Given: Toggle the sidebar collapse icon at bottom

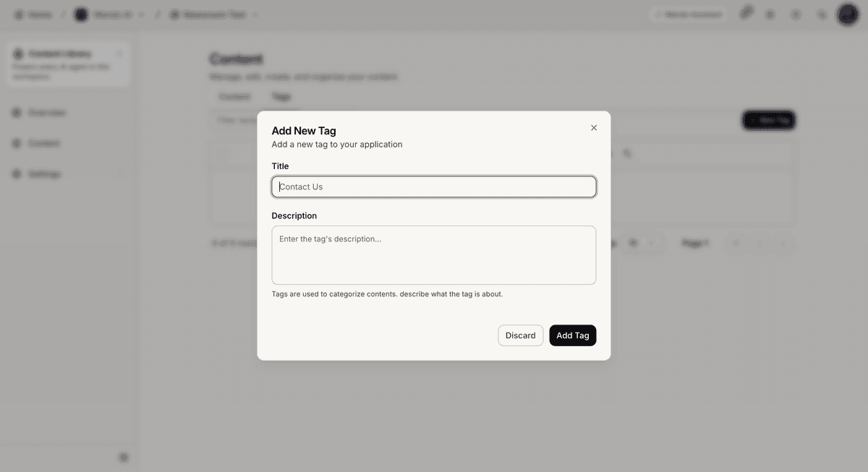Looking at the screenshot, I should pos(124,457).
